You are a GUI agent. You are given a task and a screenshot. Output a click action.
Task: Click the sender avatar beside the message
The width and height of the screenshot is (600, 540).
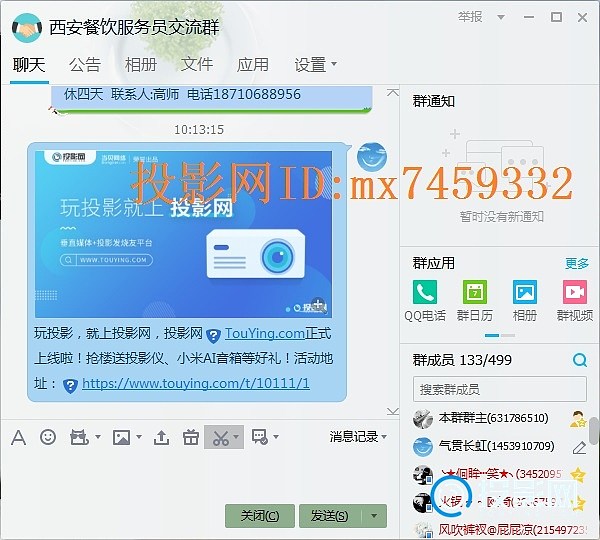[x=372, y=157]
